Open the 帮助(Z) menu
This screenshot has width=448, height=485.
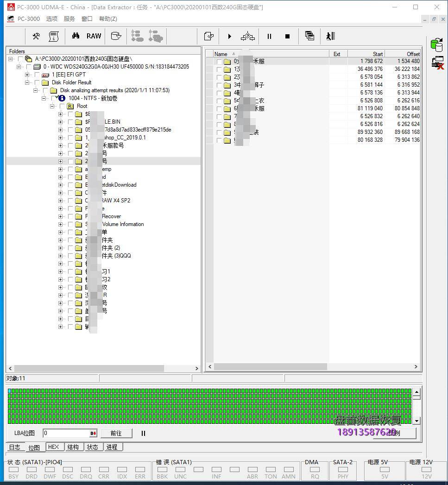pos(108,19)
